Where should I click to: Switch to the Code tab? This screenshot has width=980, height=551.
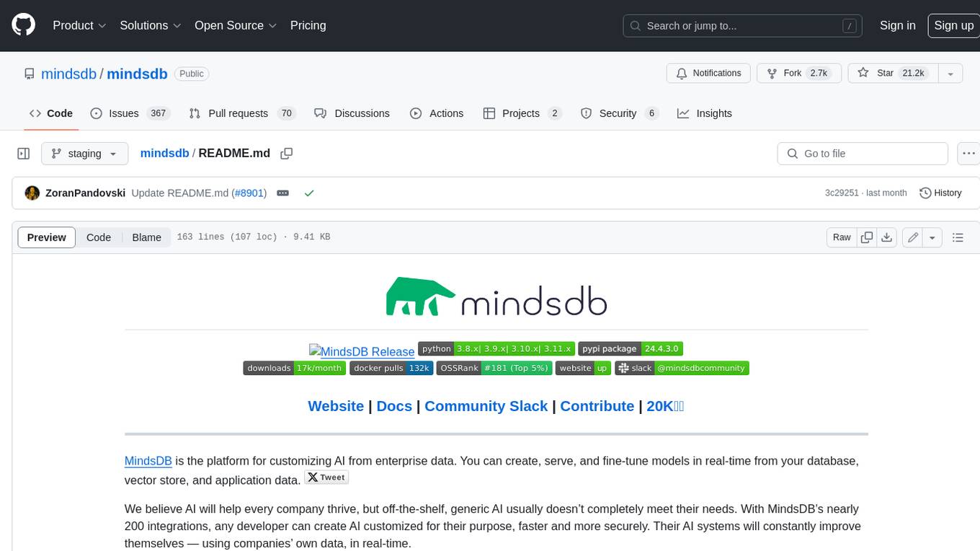point(51,113)
